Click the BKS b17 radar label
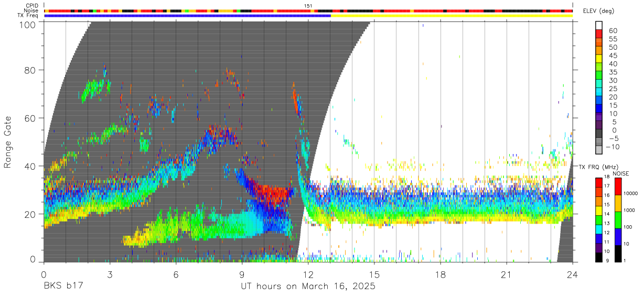Image resolution: width=644 pixels, height=297 pixels. [x=63, y=287]
